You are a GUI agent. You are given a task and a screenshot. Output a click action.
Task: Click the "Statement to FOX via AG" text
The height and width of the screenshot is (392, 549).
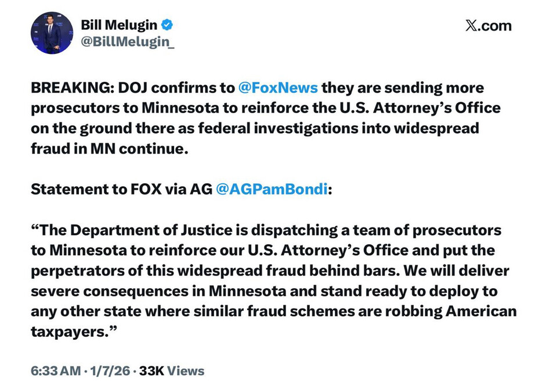pos(120,189)
